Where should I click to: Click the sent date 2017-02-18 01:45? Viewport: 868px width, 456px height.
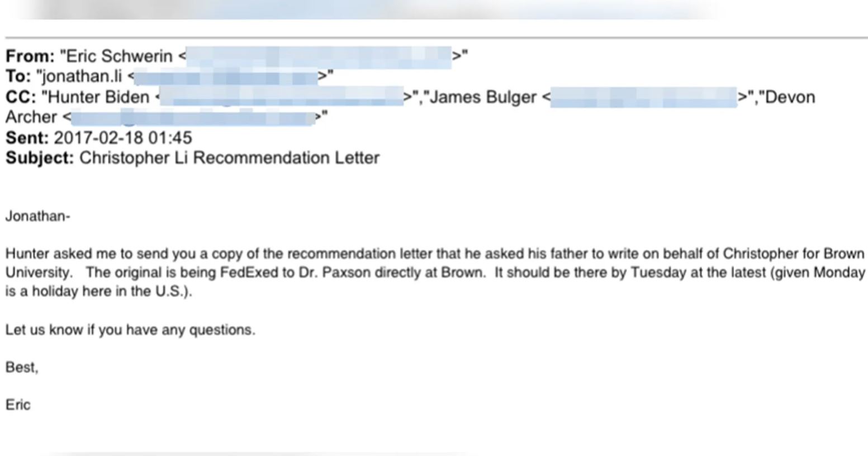(x=123, y=138)
